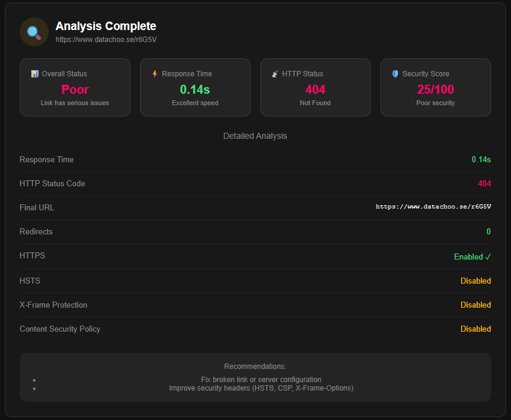Click the shield Security Score icon

tap(395, 73)
